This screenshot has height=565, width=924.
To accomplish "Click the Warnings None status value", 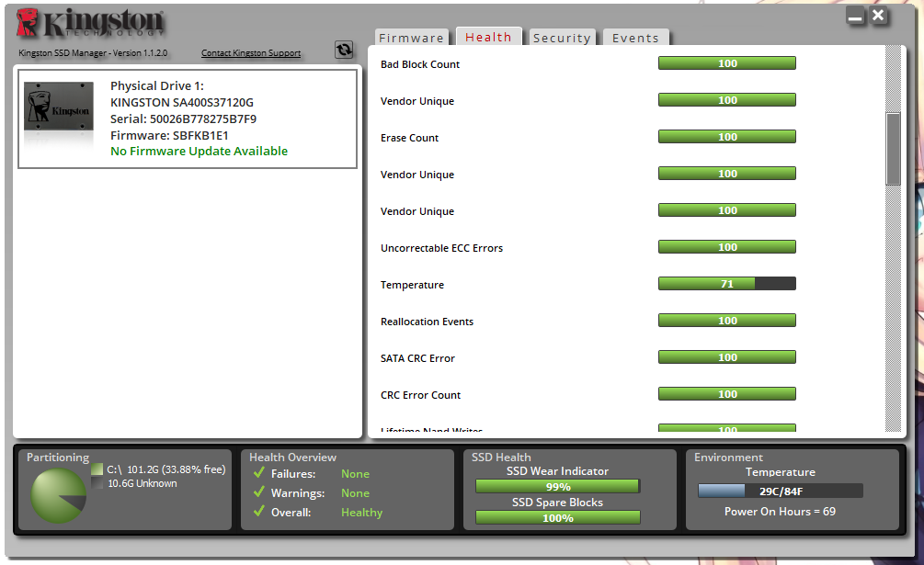I will click(355, 493).
